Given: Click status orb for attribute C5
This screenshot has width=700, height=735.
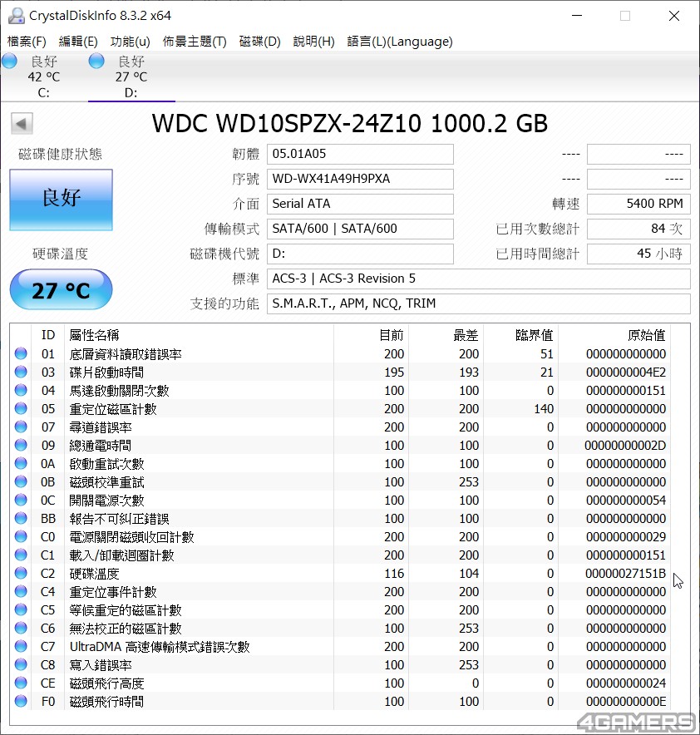Looking at the screenshot, I should [21, 609].
